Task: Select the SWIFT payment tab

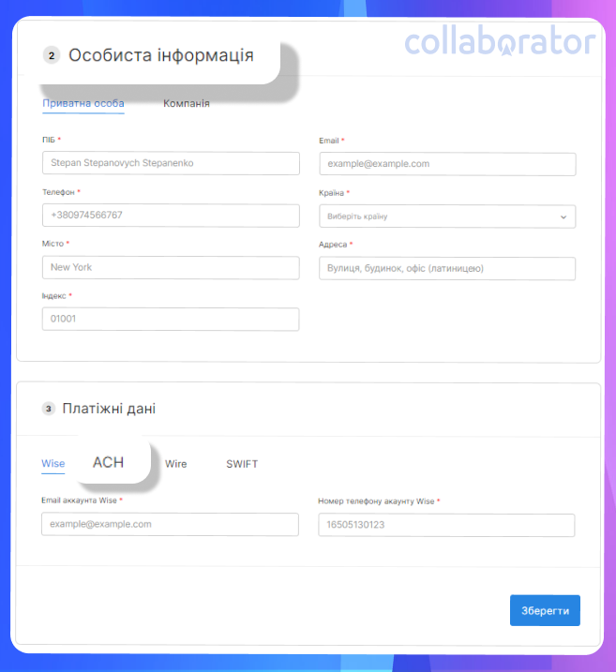Action: pyautogui.click(x=242, y=464)
